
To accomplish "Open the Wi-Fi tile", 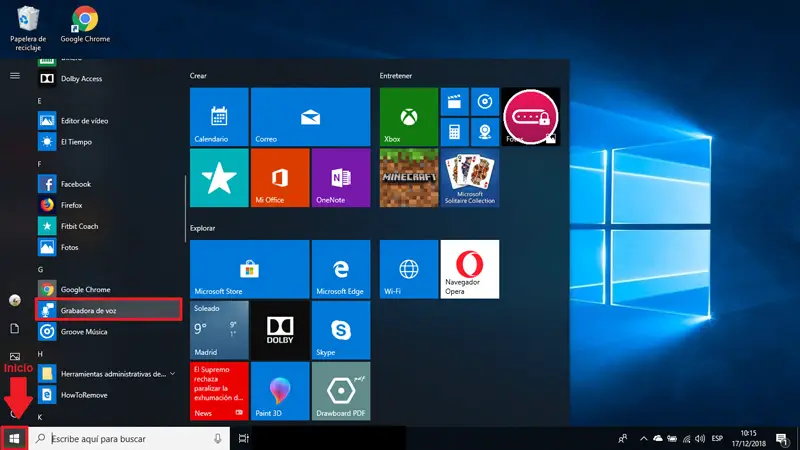I will [409, 269].
